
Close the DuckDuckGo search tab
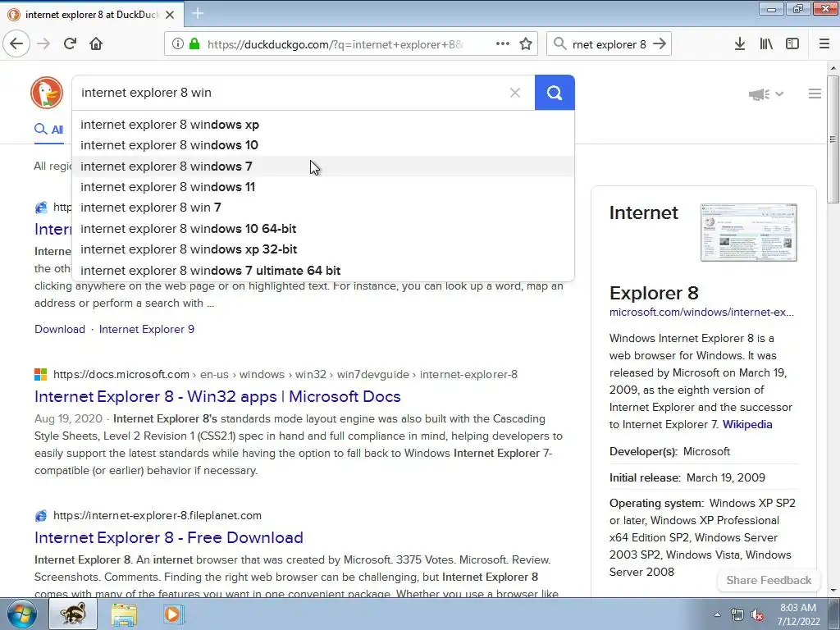coord(170,15)
